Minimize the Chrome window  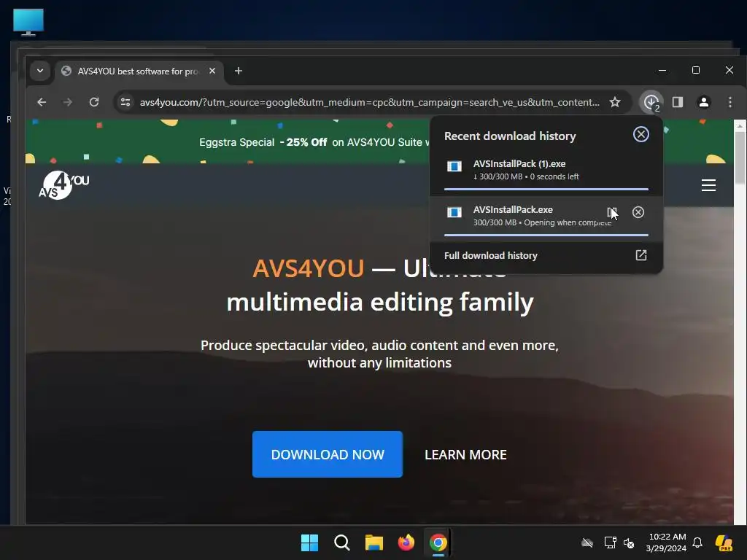pyautogui.click(x=662, y=70)
